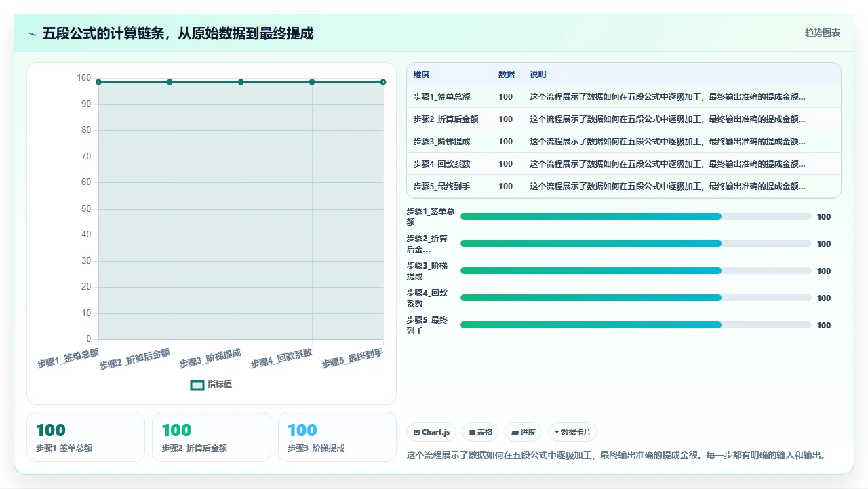
Task: Click the 步骤1_签单总额 progress bar
Action: click(x=636, y=216)
